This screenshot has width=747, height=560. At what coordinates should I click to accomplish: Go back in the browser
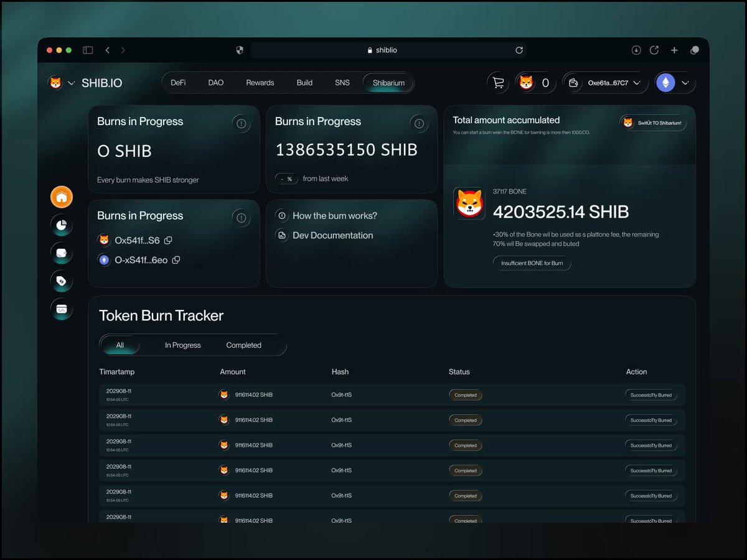[x=108, y=50]
